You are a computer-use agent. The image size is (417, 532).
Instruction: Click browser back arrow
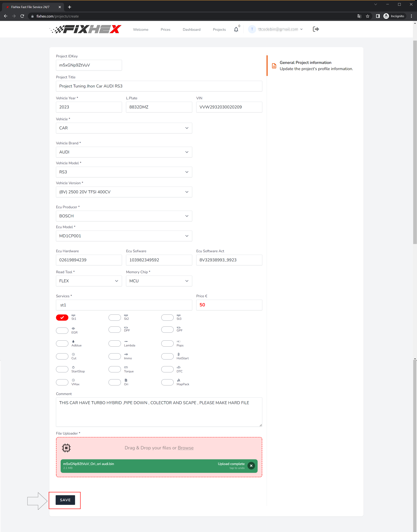pyautogui.click(x=6, y=16)
